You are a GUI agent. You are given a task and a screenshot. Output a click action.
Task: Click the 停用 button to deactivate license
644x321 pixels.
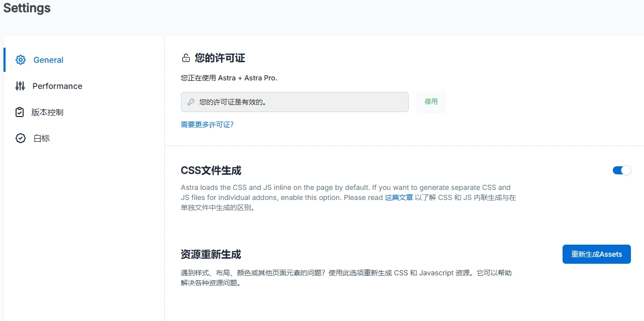431,101
